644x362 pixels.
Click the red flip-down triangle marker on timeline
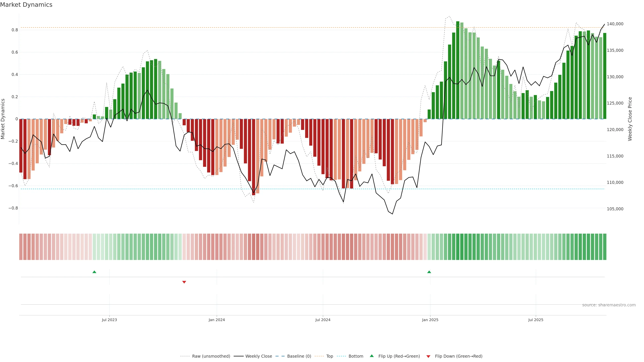pyautogui.click(x=184, y=282)
